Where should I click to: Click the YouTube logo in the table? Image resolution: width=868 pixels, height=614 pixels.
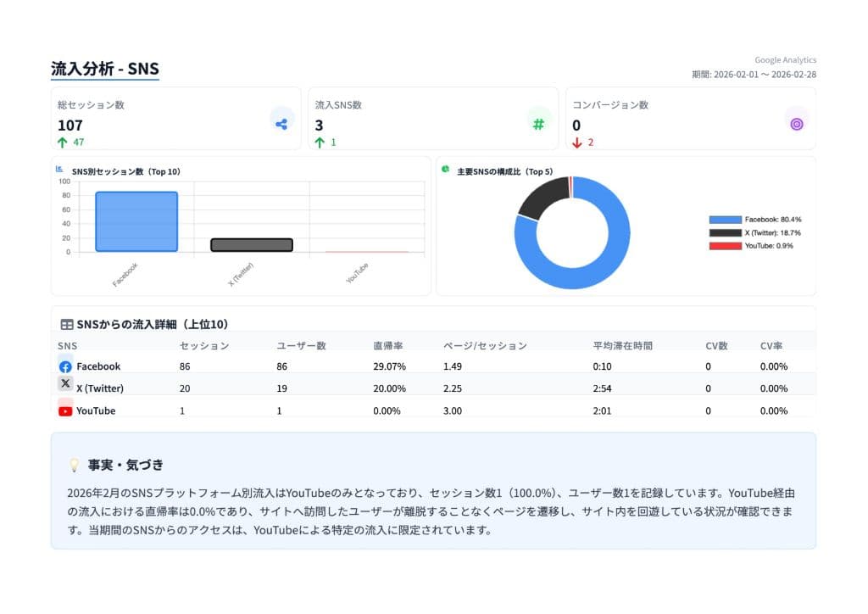click(65, 410)
